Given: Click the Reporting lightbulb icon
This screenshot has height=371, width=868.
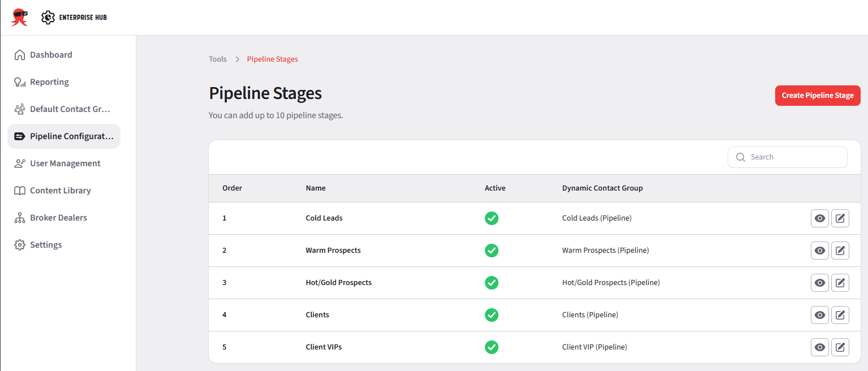Looking at the screenshot, I should [20, 82].
